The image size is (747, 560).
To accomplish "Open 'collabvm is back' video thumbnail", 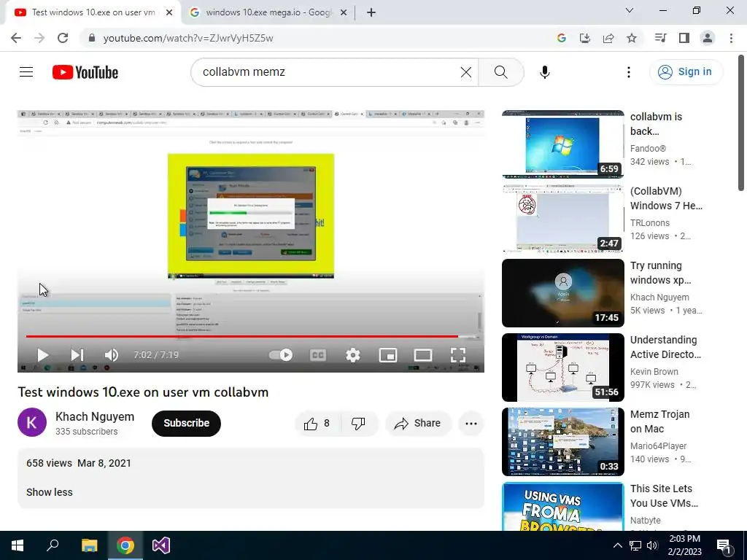I will click(x=562, y=144).
